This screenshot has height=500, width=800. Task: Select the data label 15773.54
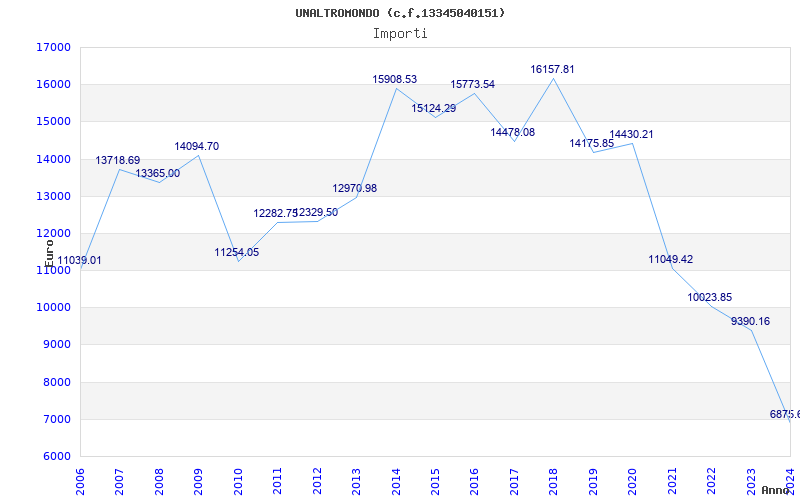[x=472, y=85]
